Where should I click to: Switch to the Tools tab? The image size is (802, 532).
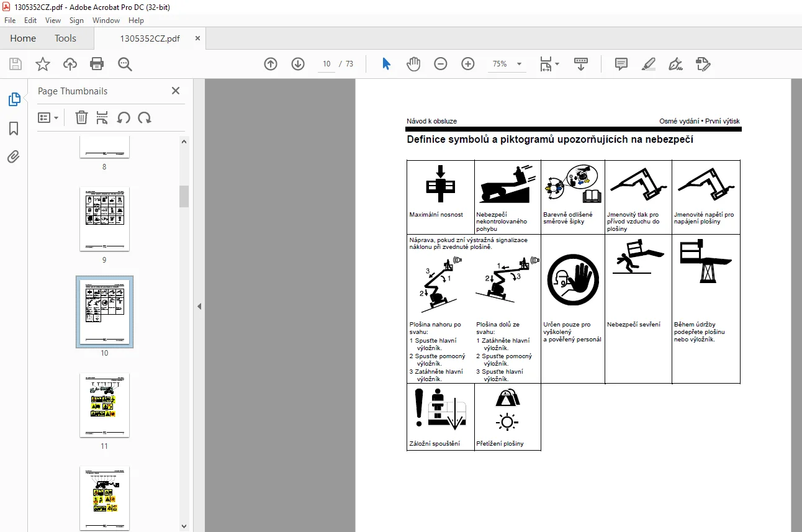tap(65, 38)
